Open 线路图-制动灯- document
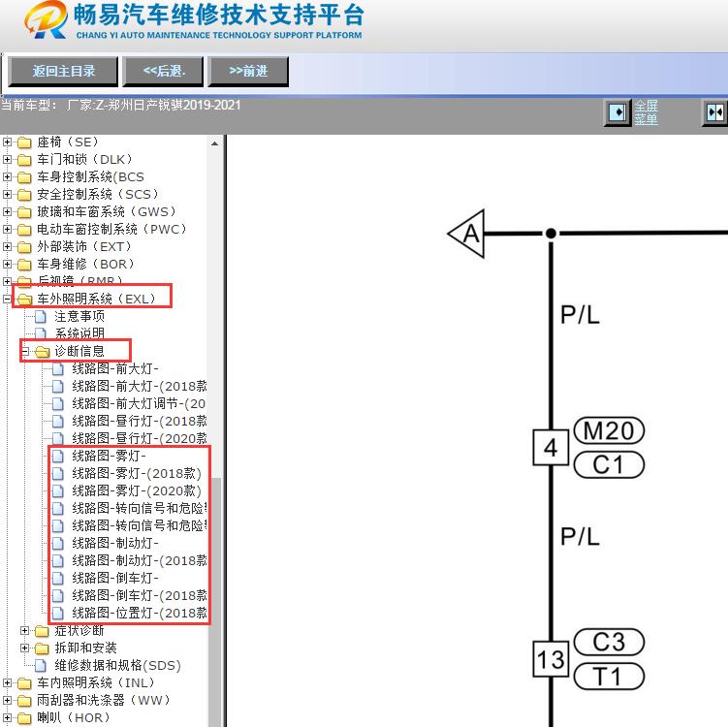Screen dimensions: 728x727 pos(115,543)
